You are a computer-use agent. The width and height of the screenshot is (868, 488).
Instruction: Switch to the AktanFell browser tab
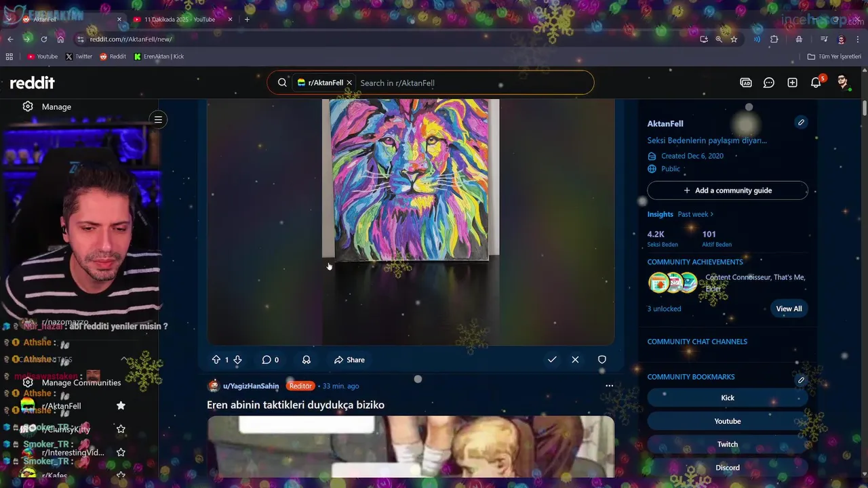71,19
